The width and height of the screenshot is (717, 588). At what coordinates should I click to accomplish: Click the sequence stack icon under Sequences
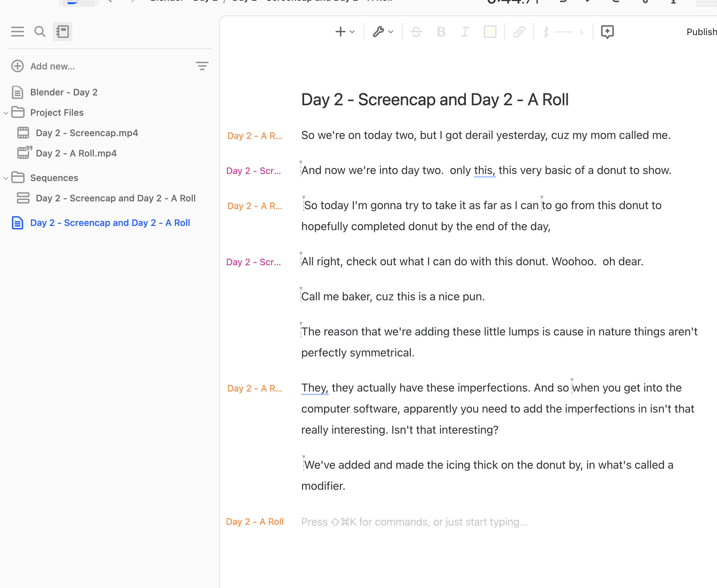click(23, 198)
